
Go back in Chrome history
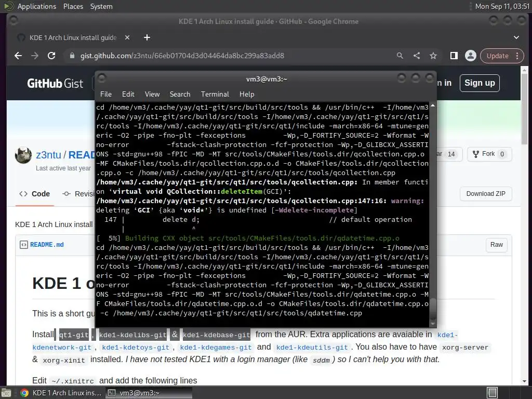(x=18, y=56)
